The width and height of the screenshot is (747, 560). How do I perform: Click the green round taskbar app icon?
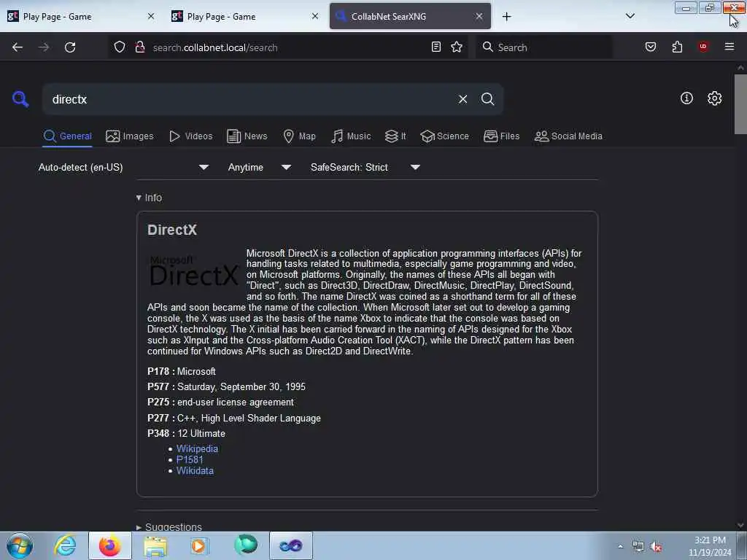point(245,545)
